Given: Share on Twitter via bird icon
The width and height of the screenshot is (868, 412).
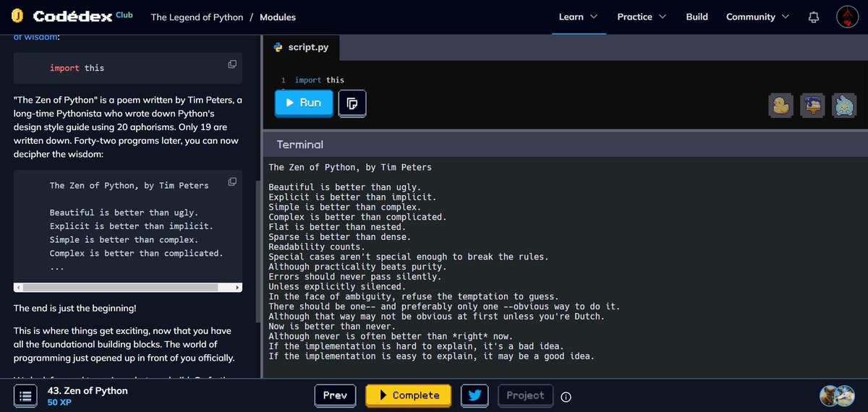Looking at the screenshot, I should point(475,395).
